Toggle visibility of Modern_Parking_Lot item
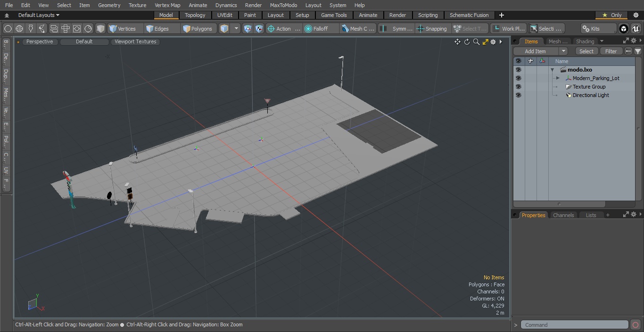Screen dimensions: 644x332 (519, 78)
